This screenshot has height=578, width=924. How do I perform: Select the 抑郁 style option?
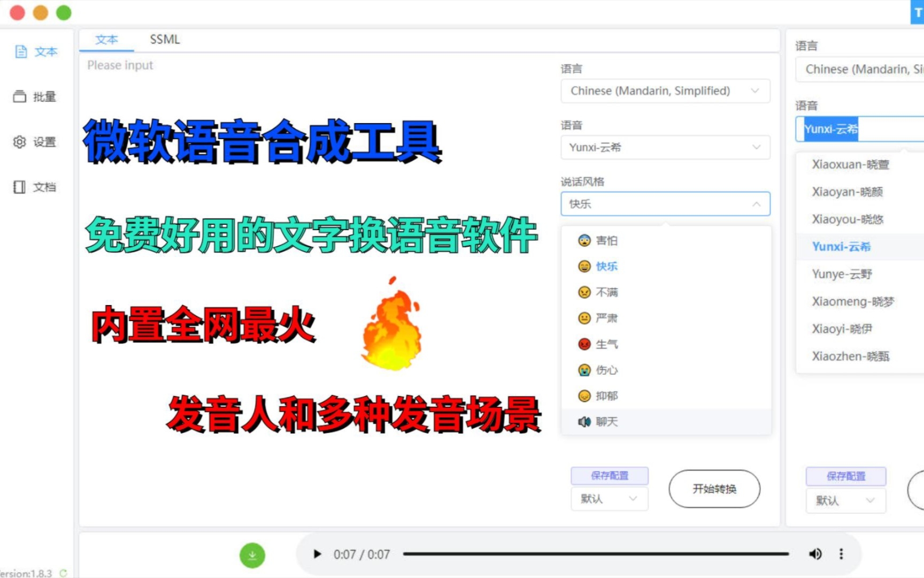tap(666, 396)
